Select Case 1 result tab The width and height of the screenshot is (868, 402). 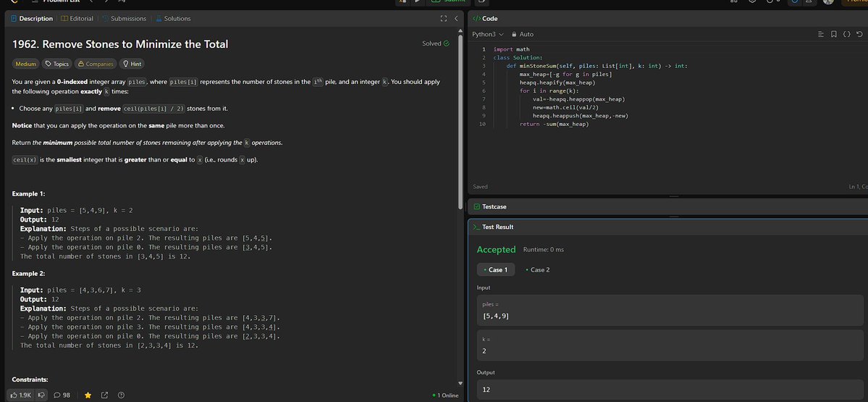point(495,269)
